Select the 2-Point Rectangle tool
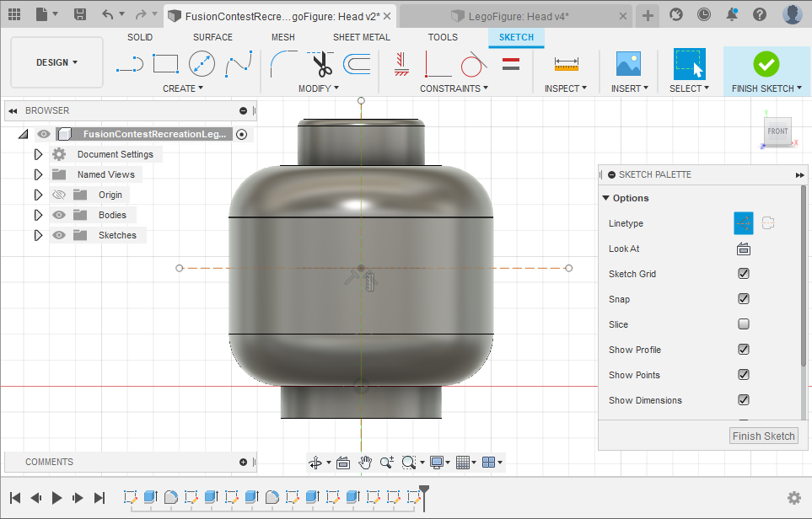 [166, 64]
